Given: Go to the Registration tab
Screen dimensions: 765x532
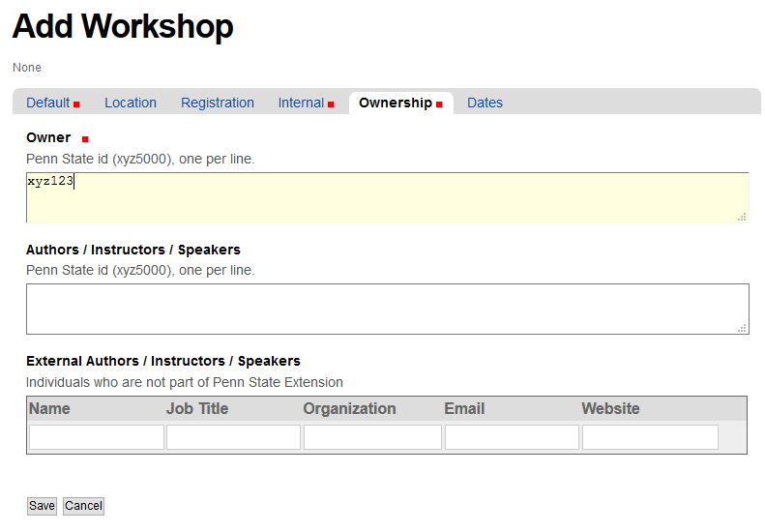Looking at the screenshot, I should pos(218,103).
